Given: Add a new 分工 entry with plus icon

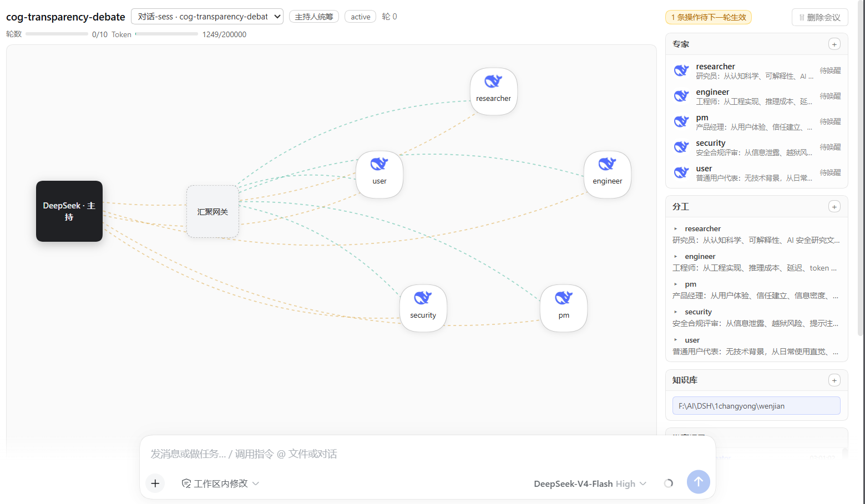Looking at the screenshot, I should click(x=834, y=207).
